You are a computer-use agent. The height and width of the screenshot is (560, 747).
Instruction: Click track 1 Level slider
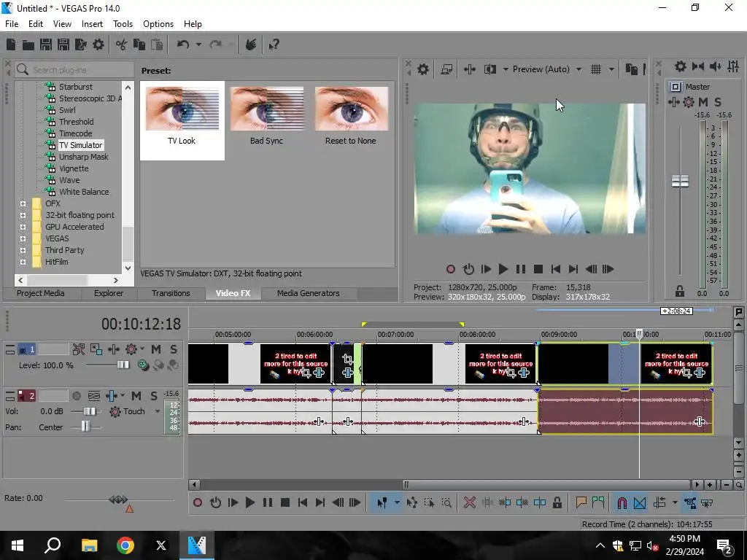point(123,365)
